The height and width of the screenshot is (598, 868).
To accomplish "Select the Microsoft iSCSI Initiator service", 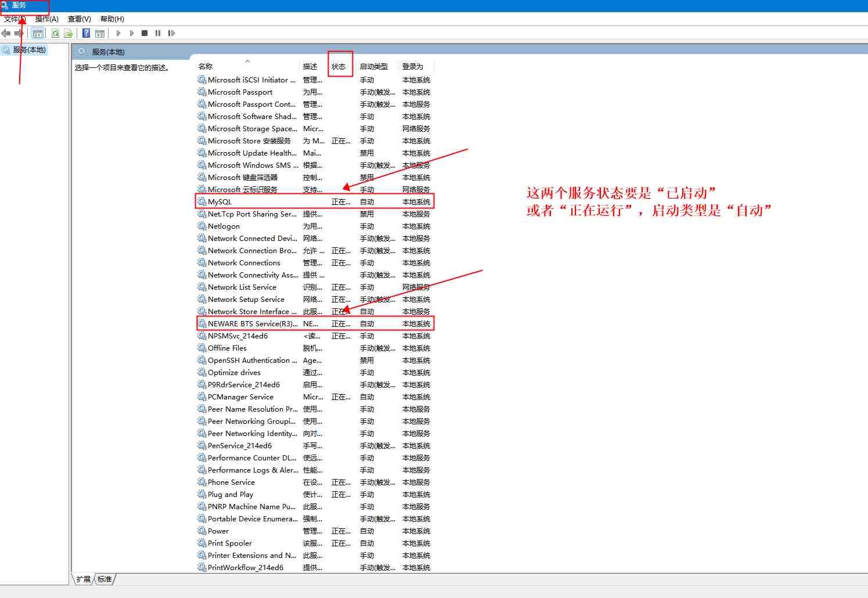I will pyautogui.click(x=314, y=80).
